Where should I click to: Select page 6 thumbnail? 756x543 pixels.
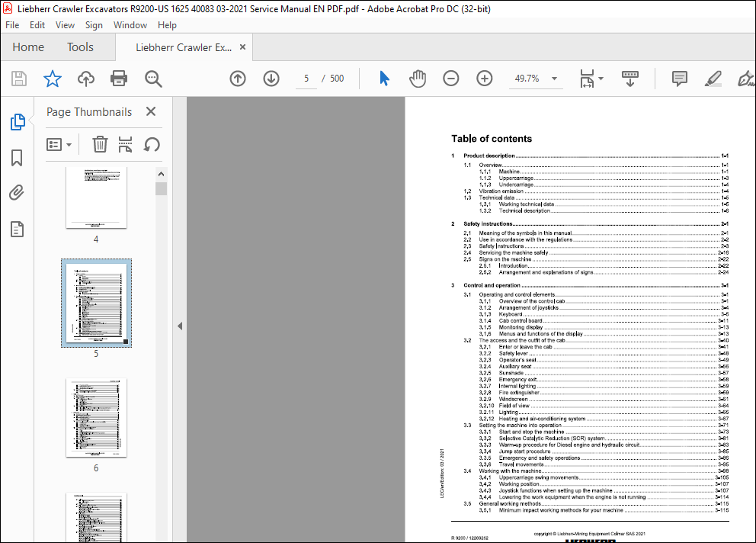(96, 417)
